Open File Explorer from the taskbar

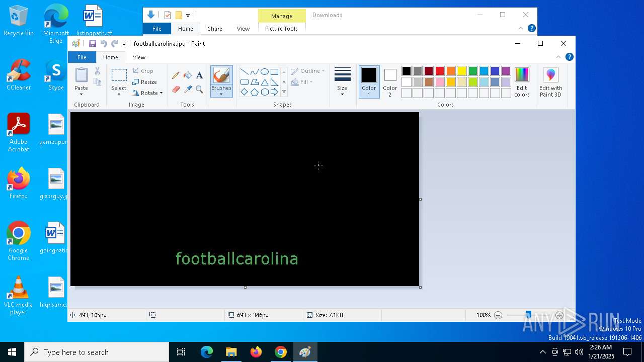click(x=231, y=352)
